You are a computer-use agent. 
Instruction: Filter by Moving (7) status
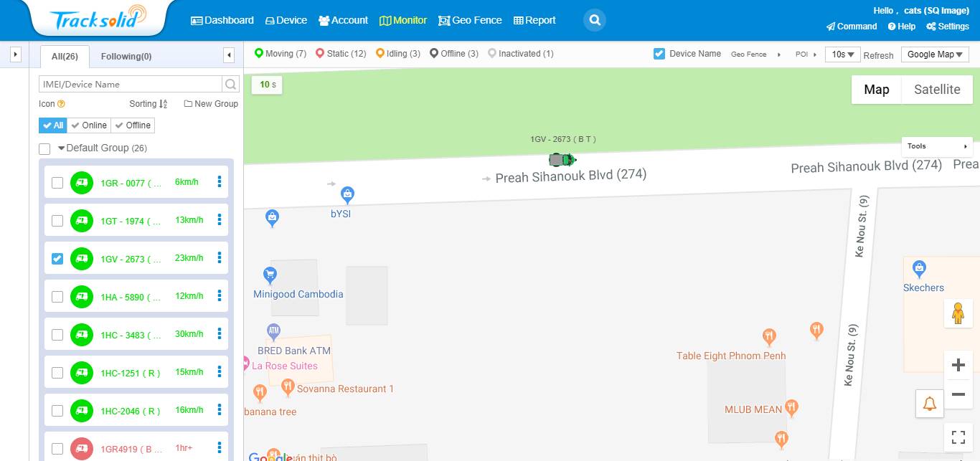281,54
